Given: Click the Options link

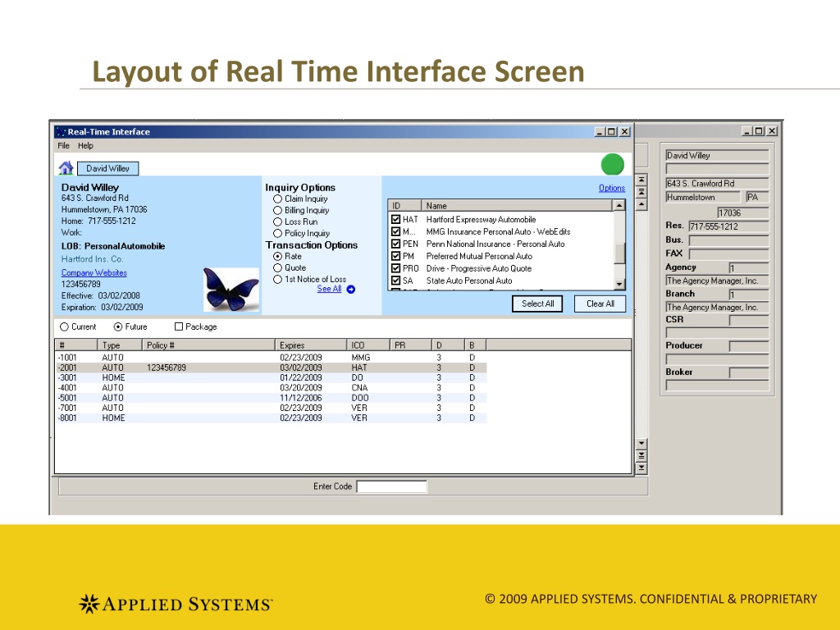Looking at the screenshot, I should pyautogui.click(x=612, y=188).
